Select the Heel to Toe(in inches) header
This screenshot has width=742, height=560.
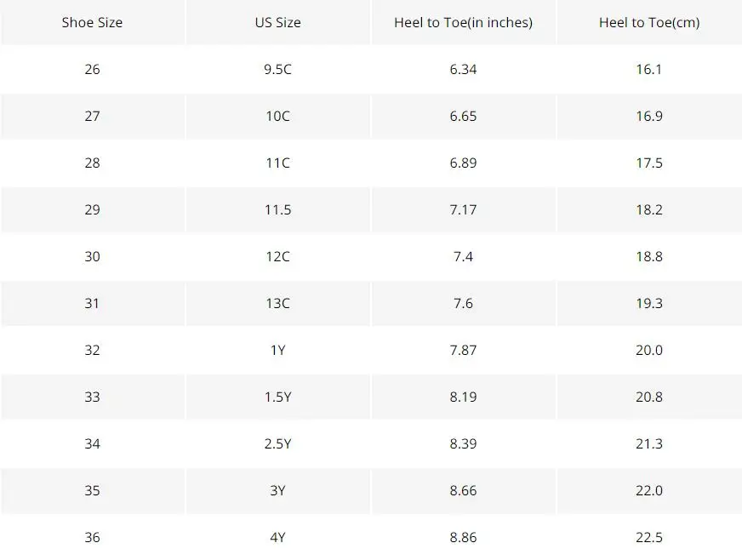pos(463,22)
